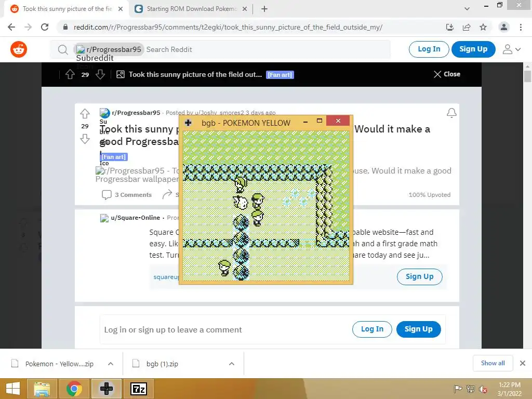This screenshot has width=532, height=399.
Task: Click the Fan art flair under post title
Action: tap(114, 157)
